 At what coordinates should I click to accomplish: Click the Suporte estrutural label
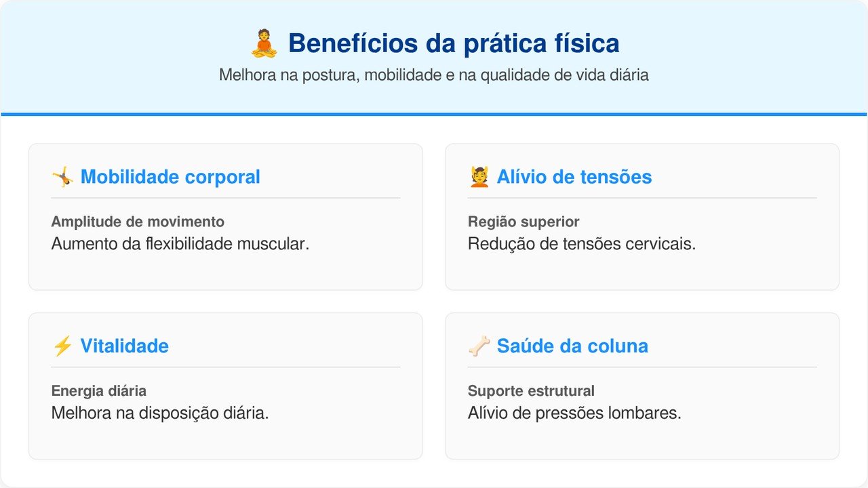click(531, 391)
